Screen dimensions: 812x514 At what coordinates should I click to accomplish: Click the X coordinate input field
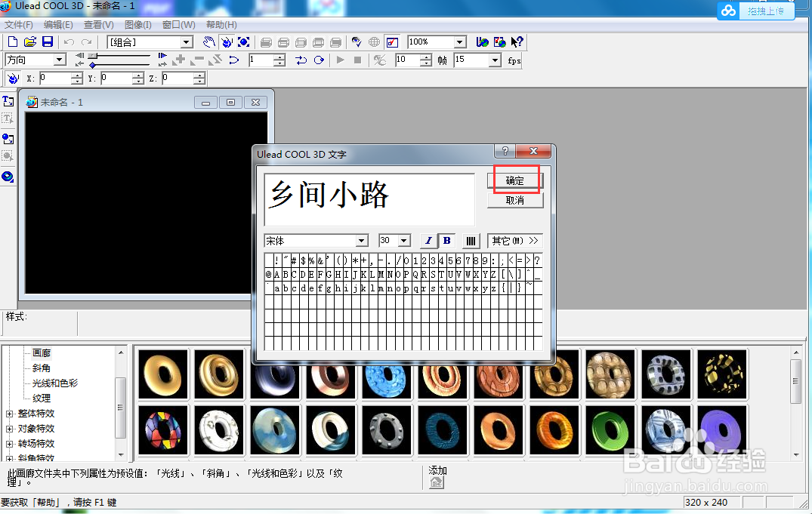(55, 78)
